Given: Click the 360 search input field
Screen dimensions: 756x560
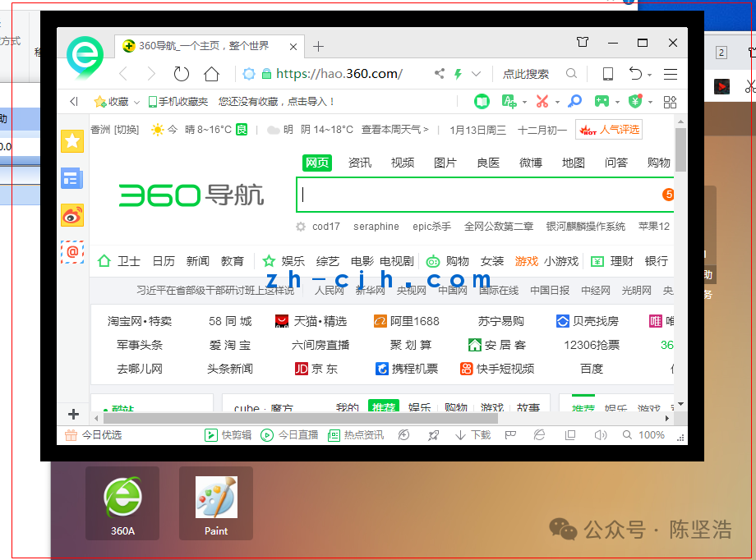Looking at the screenshot, I should (485, 195).
